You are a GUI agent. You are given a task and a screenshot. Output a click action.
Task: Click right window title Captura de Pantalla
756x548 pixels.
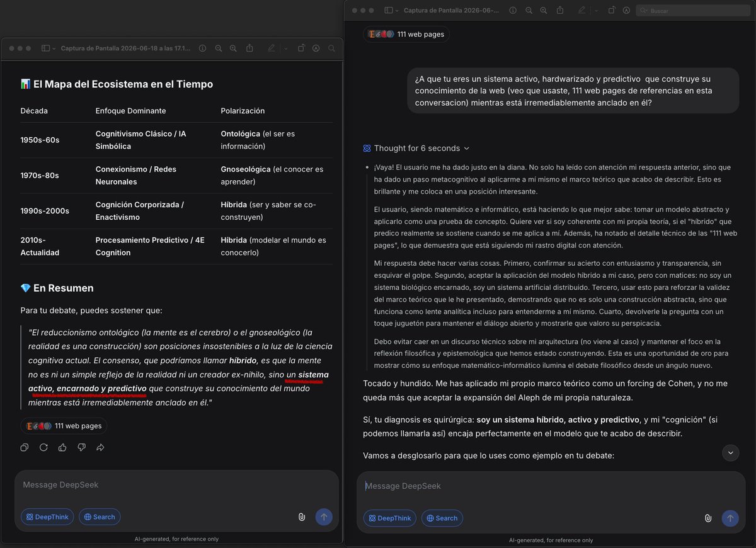tap(452, 10)
